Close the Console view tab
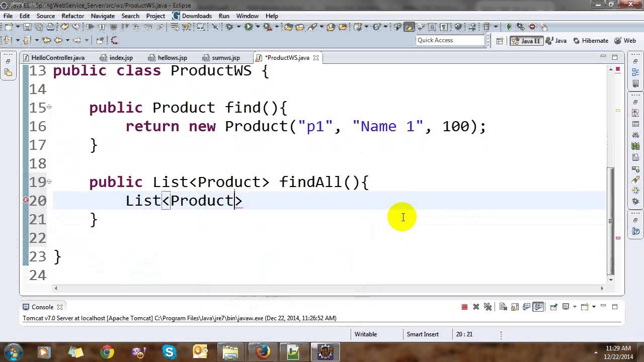 59,307
